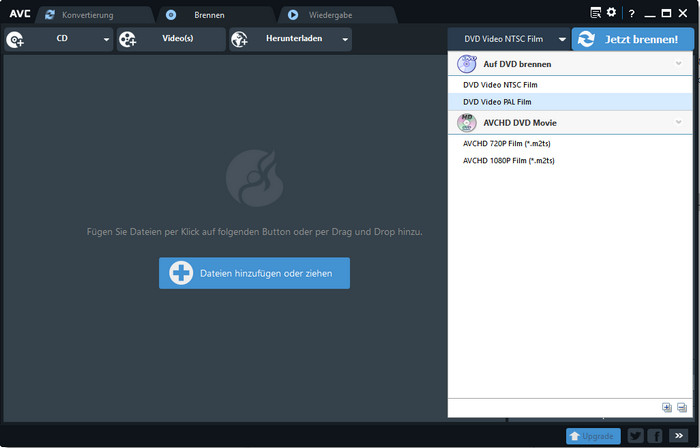Expand the Herunterladen dropdown arrow
700x448 pixels.
(x=345, y=39)
